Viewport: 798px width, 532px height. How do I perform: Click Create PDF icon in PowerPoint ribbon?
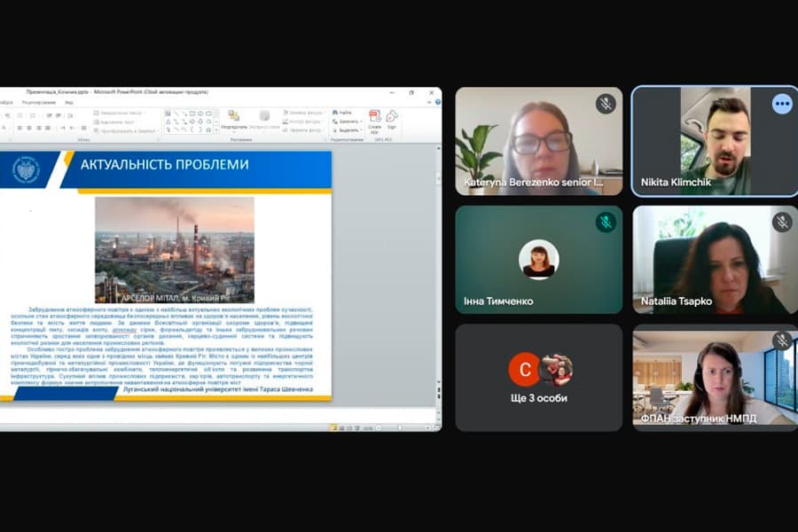coord(374,121)
